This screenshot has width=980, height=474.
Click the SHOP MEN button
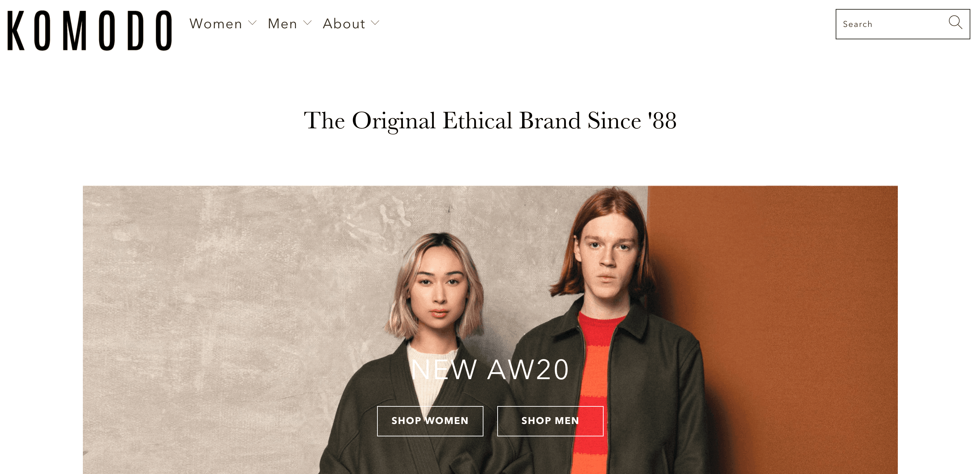pos(550,421)
